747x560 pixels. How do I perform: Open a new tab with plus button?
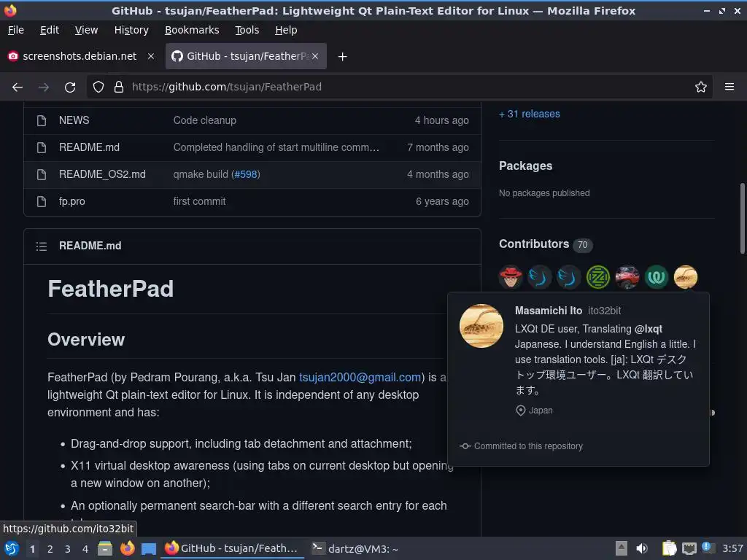pyautogui.click(x=342, y=57)
